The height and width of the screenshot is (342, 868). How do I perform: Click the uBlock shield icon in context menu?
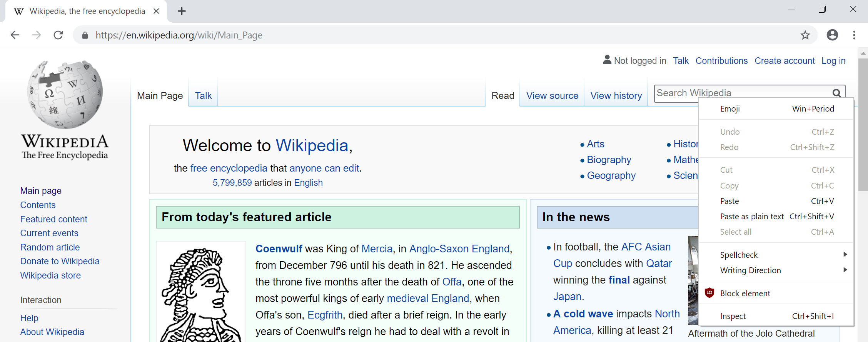tap(709, 293)
